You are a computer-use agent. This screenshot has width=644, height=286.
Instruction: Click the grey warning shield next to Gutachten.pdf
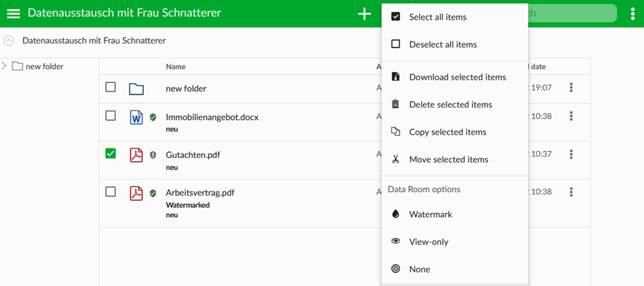coord(153,155)
